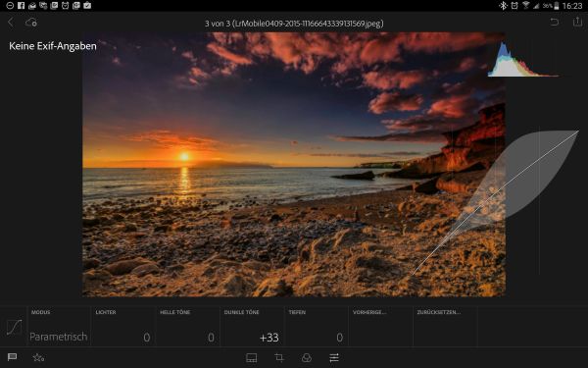This screenshot has height=368, width=588.
Task: Tap the tone curve line overlay
Action: (495, 203)
